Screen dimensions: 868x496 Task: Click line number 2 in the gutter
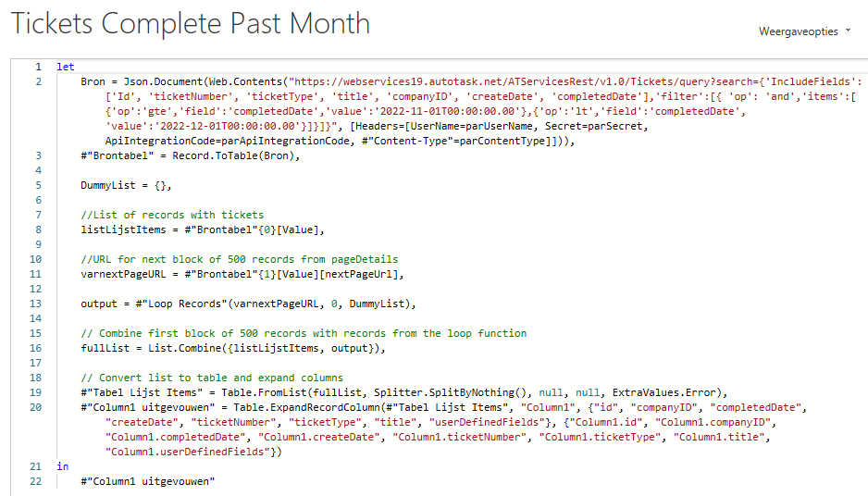(x=38, y=82)
